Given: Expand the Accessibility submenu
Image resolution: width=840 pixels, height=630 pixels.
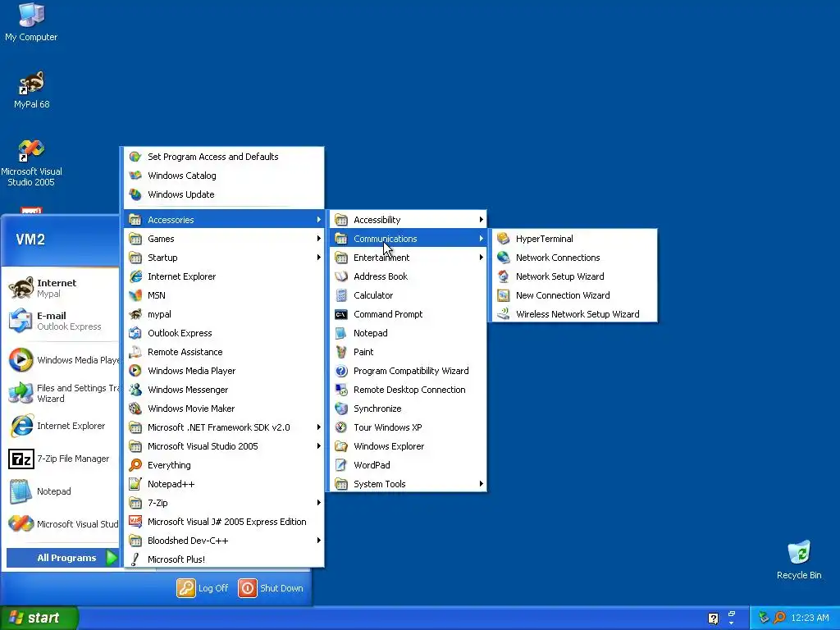Looking at the screenshot, I should tap(409, 220).
